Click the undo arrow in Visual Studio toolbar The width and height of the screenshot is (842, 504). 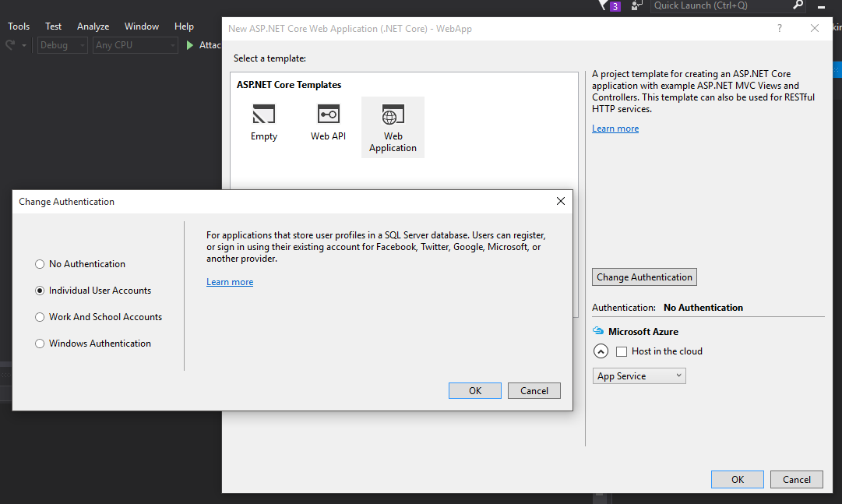tap(10, 45)
